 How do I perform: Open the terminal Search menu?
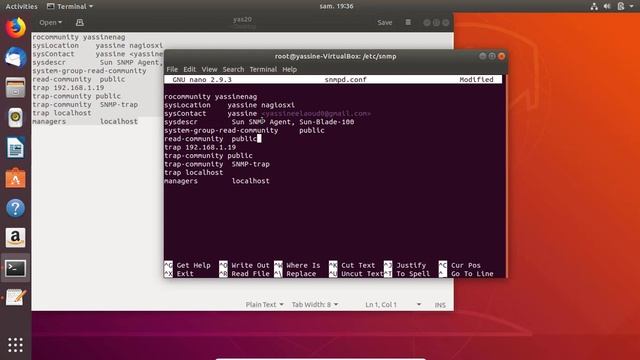pyautogui.click(x=233, y=69)
